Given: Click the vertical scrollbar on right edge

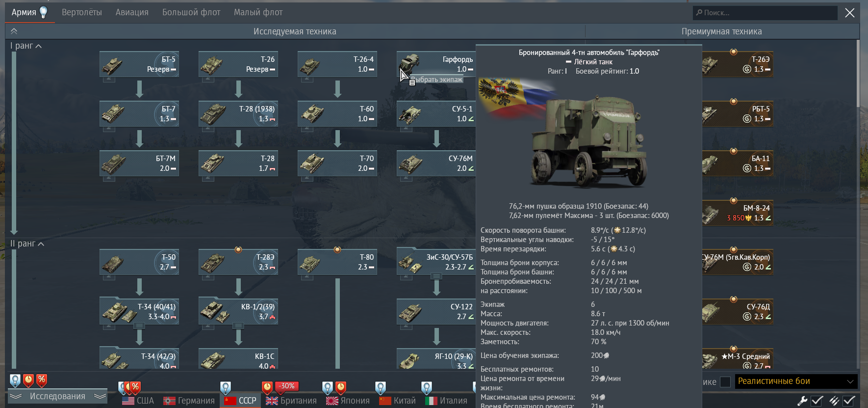Looking at the screenshot, I should point(858,74).
